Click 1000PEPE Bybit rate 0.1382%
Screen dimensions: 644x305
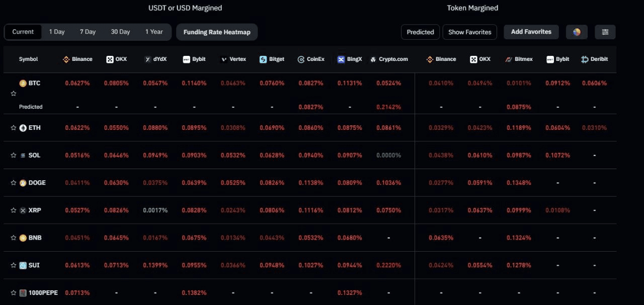click(194, 293)
